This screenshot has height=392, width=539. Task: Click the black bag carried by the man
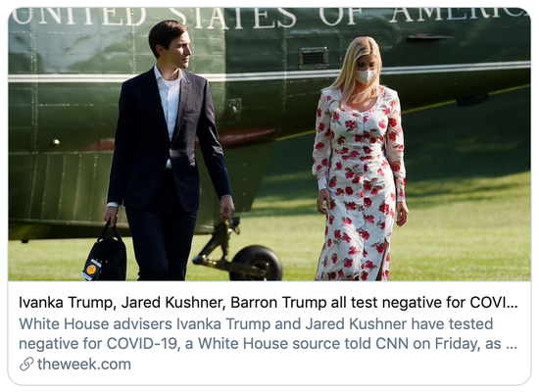click(x=106, y=255)
